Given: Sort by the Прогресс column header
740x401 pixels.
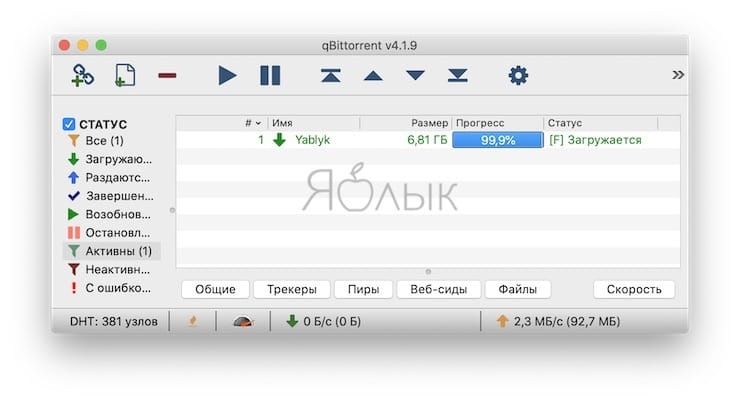Looking at the screenshot, I should [x=497, y=123].
